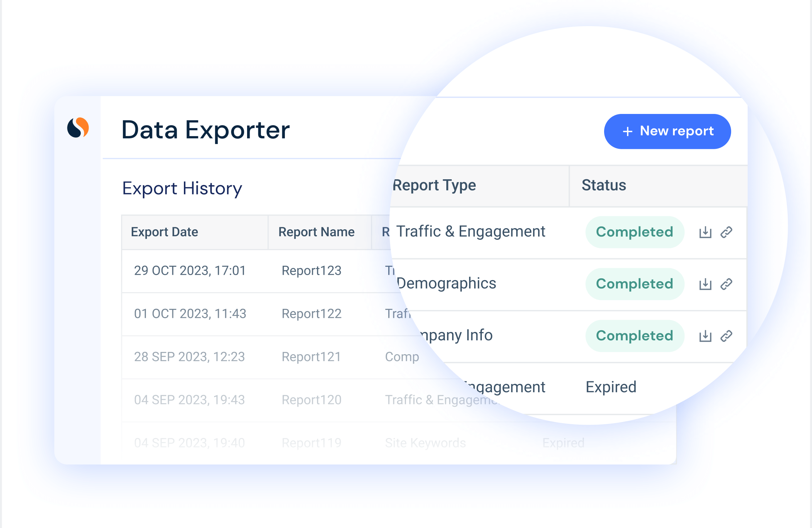Download the Demographics report
Viewport: 812px width, 528px height.
point(705,284)
